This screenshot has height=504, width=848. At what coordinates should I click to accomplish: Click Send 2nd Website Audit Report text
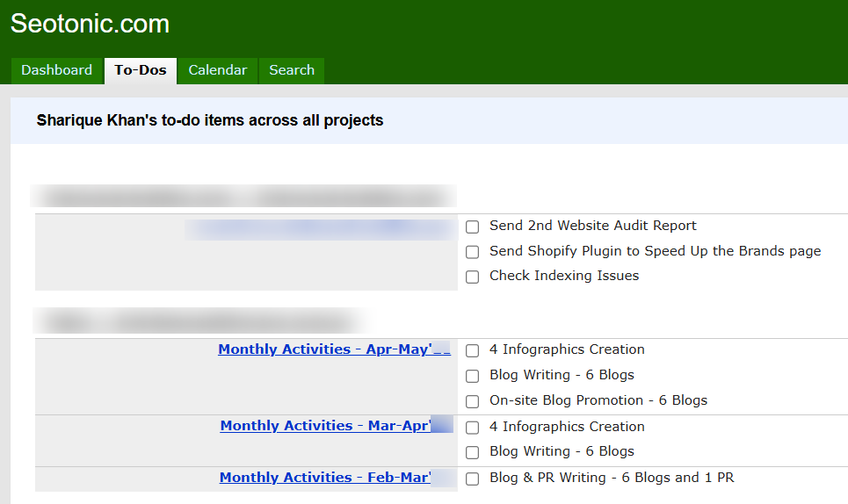tap(593, 226)
